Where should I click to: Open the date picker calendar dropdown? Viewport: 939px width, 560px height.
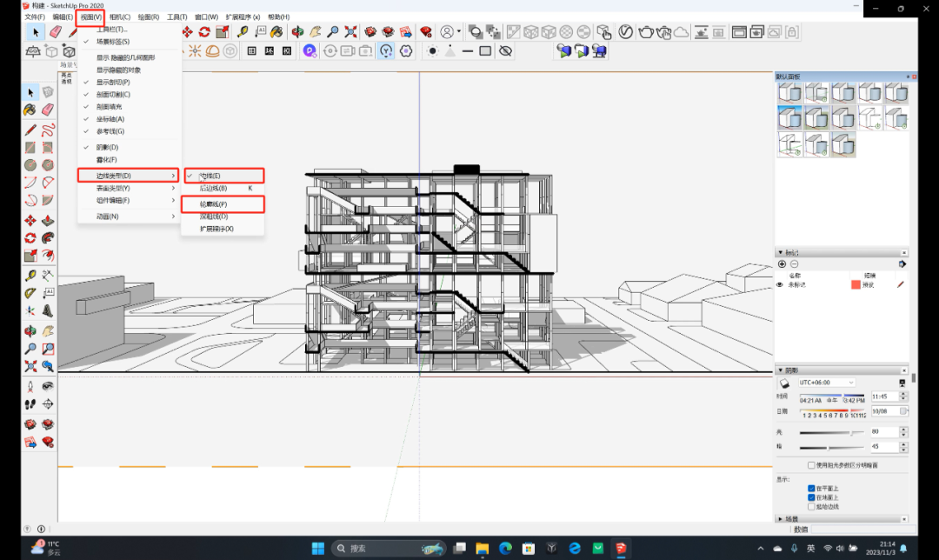coord(903,410)
